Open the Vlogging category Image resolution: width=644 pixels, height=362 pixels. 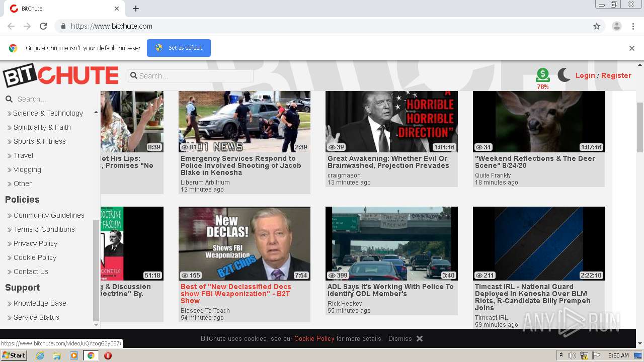pos(27,169)
